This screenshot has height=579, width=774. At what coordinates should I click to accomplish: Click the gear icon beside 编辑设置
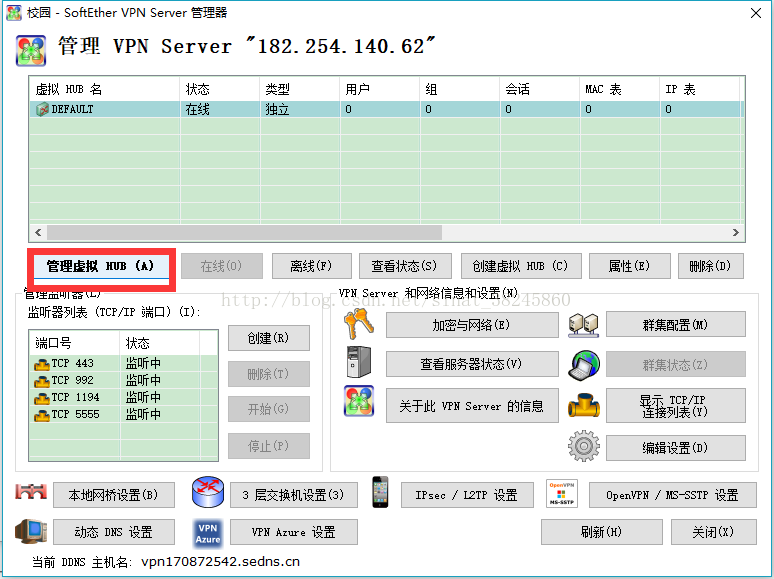tap(583, 447)
